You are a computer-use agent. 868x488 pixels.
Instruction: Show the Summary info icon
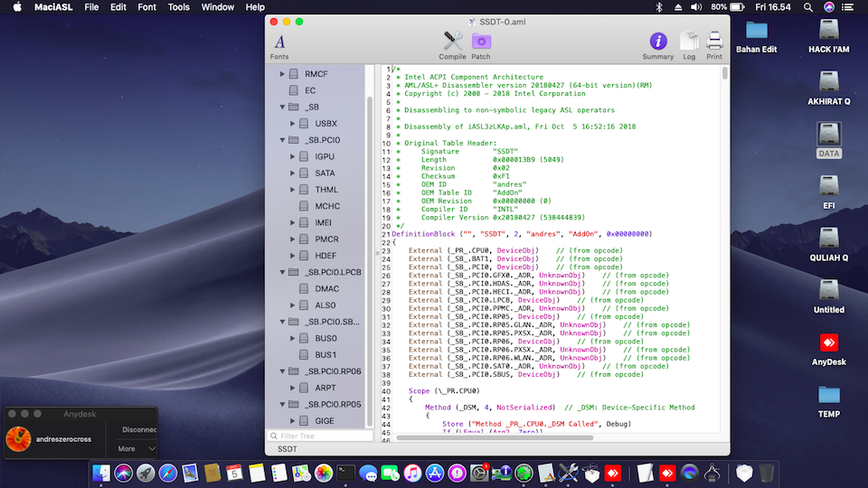[x=658, y=42]
